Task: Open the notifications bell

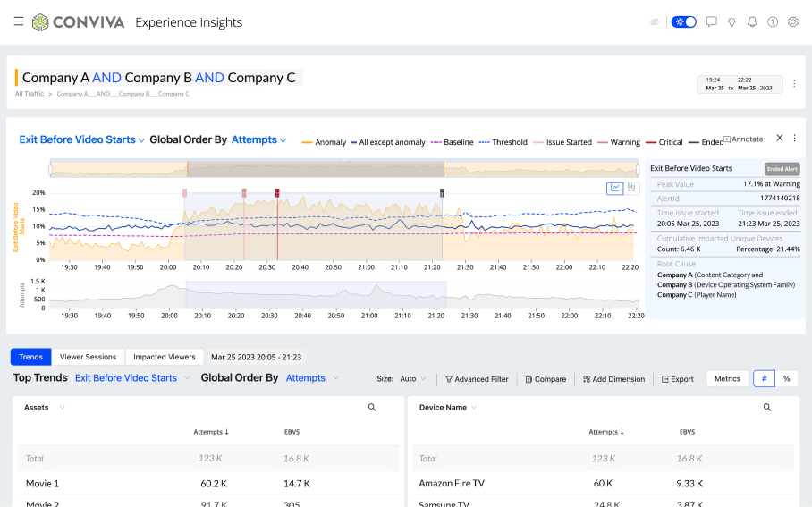Action: point(752,21)
